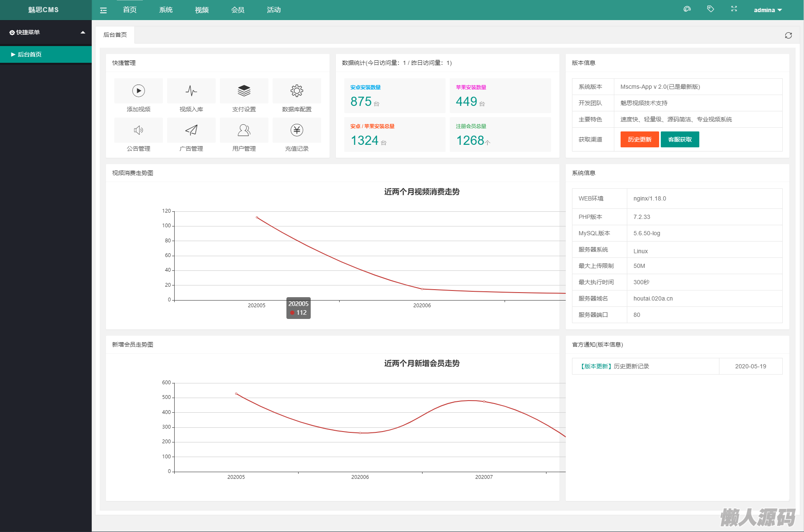The image size is (804, 532).
Task: Click the Add Video play icon
Action: pyautogui.click(x=138, y=91)
